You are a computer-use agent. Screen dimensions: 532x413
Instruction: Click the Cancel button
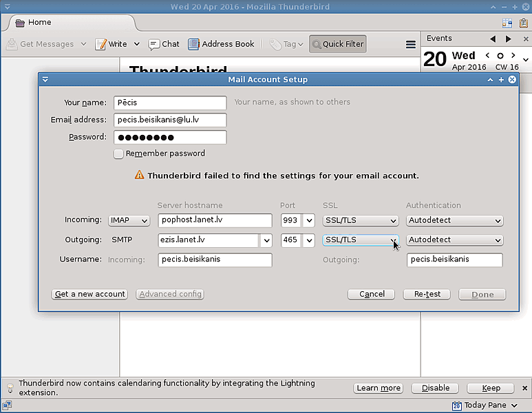[x=372, y=294]
